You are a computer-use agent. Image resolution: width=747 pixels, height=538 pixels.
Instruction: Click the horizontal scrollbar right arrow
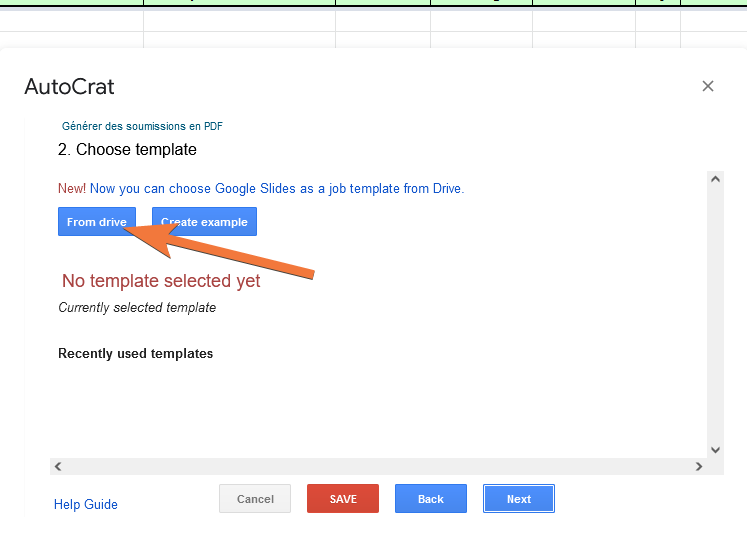point(699,467)
